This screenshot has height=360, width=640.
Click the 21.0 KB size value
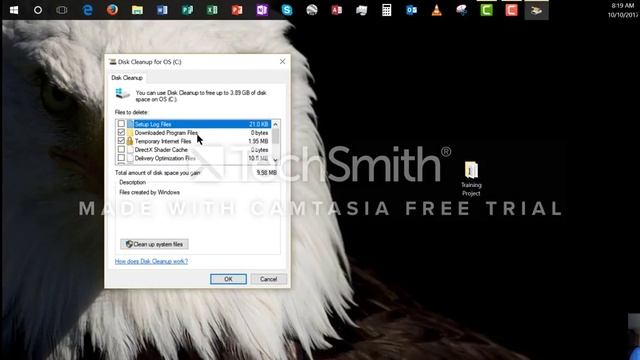pyautogui.click(x=259, y=124)
